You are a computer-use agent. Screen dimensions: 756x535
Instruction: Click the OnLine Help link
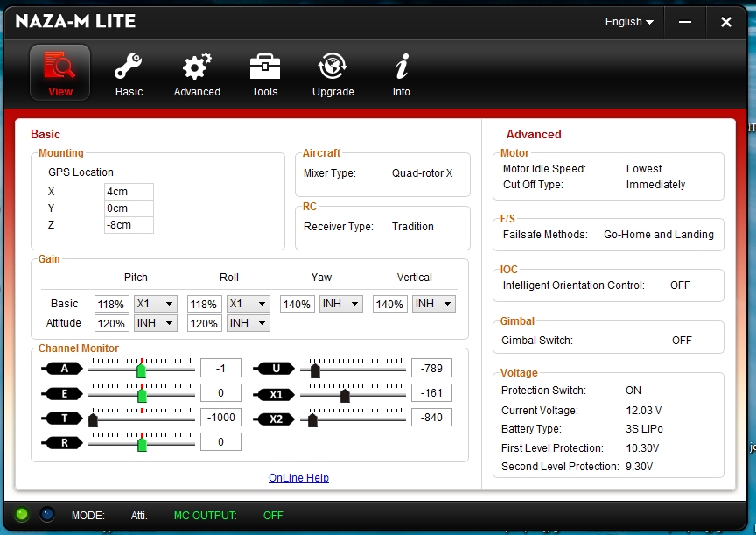pos(298,477)
